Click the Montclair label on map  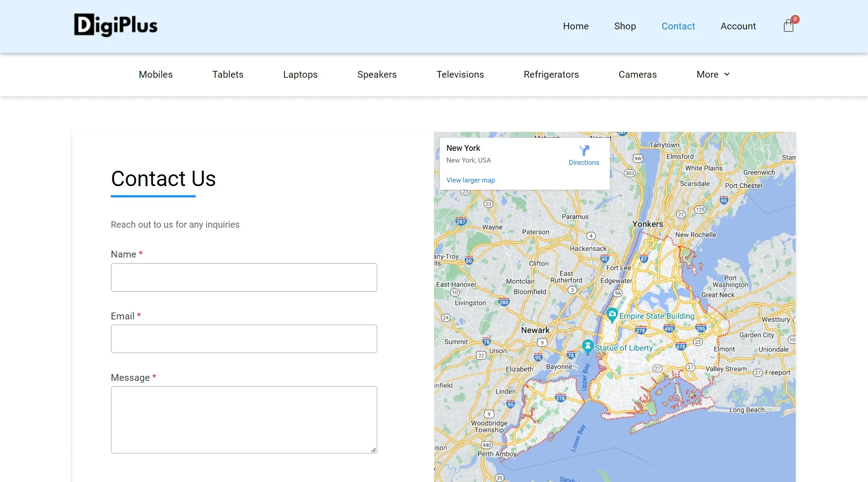520,281
